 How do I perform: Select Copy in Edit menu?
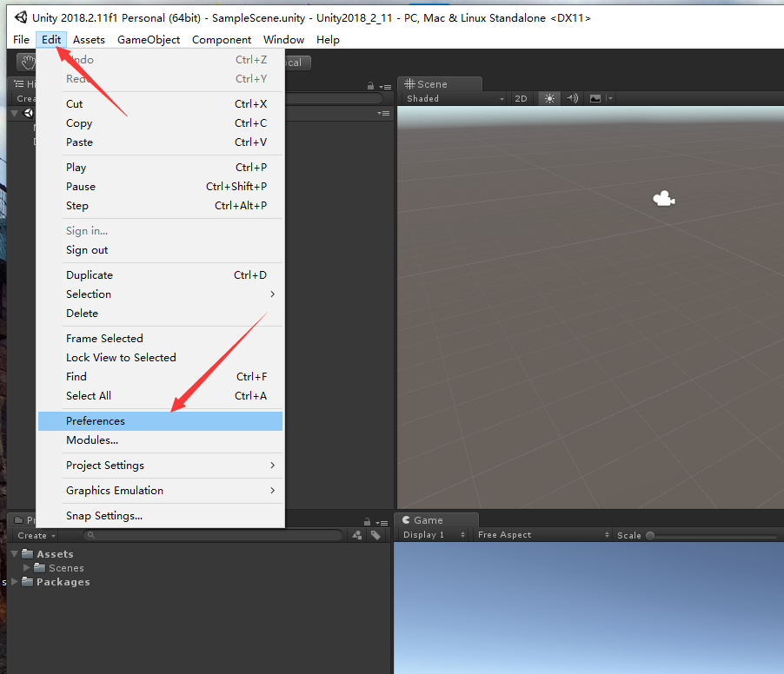pyautogui.click(x=161, y=122)
